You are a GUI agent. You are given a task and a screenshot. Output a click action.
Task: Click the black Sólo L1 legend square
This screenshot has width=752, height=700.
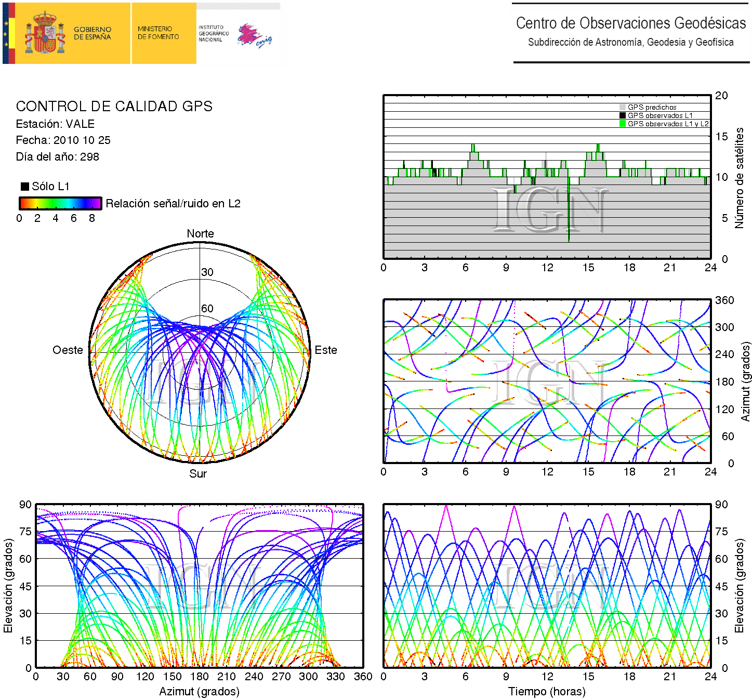[24, 187]
